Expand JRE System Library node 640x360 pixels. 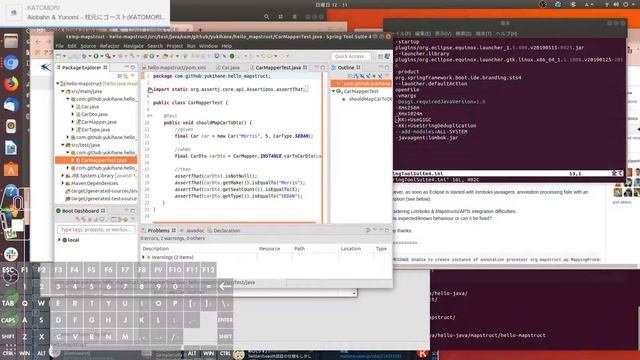click(x=63, y=176)
